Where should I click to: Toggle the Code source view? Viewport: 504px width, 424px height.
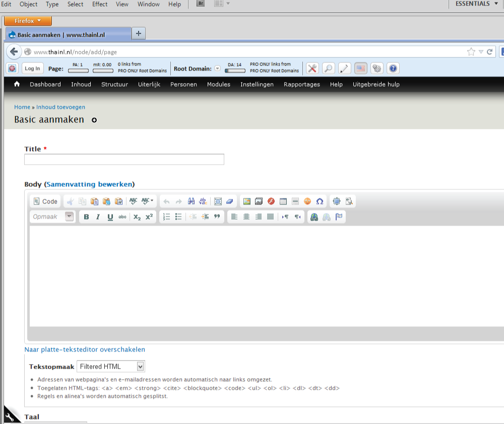45,201
